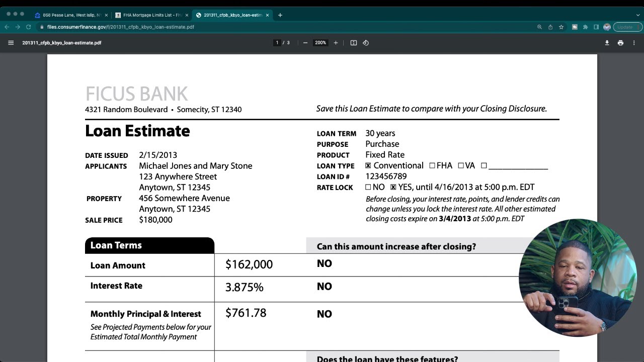The width and height of the screenshot is (644, 362).
Task: Click PDF filename in viewer toolbar
Action: pyautogui.click(x=62, y=43)
